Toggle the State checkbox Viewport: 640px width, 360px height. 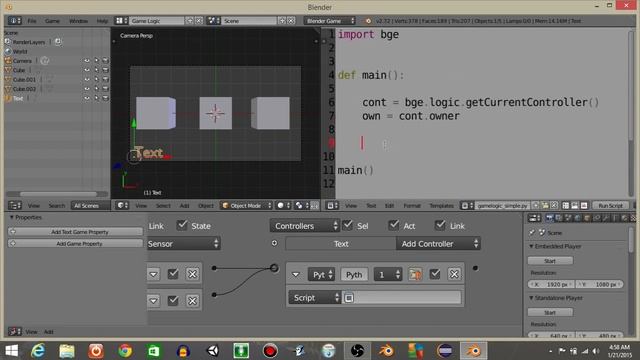coord(182,225)
